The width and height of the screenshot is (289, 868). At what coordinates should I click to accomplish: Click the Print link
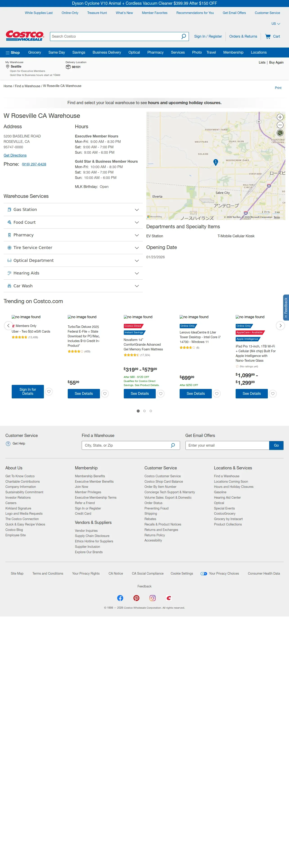point(278,88)
